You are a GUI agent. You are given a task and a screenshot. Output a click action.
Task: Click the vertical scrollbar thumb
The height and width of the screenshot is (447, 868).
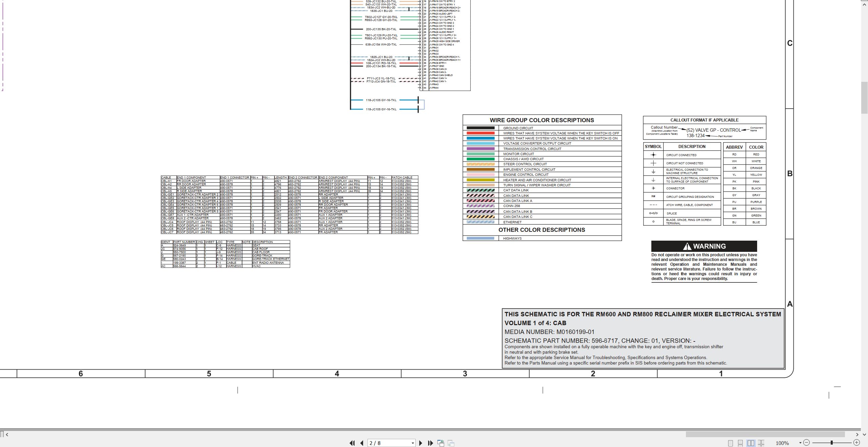(x=864, y=98)
